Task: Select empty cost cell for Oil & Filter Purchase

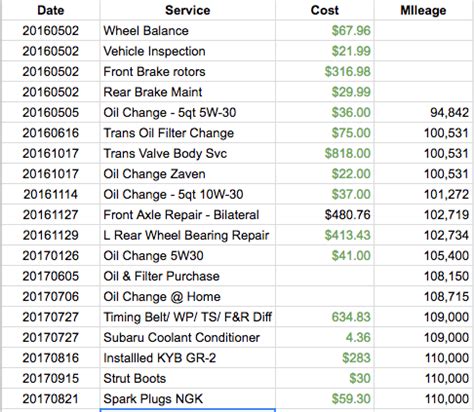Action: (x=325, y=276)
